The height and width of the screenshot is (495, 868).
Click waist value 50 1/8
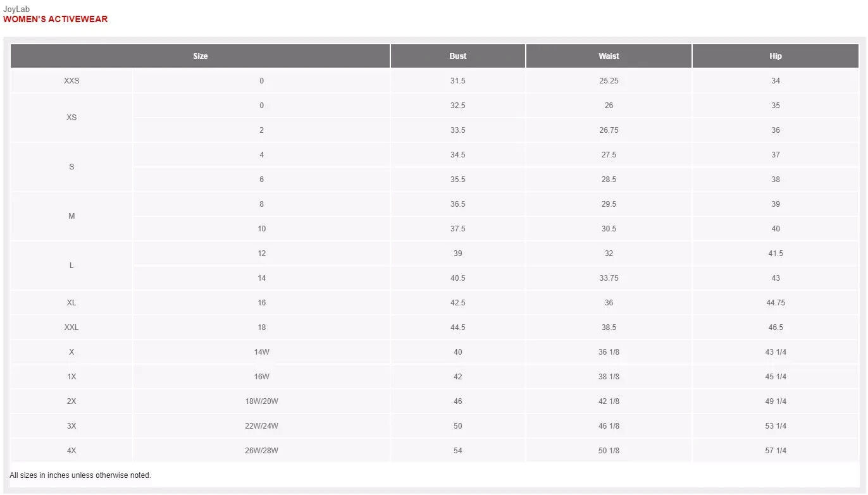(x=609, y=451)
